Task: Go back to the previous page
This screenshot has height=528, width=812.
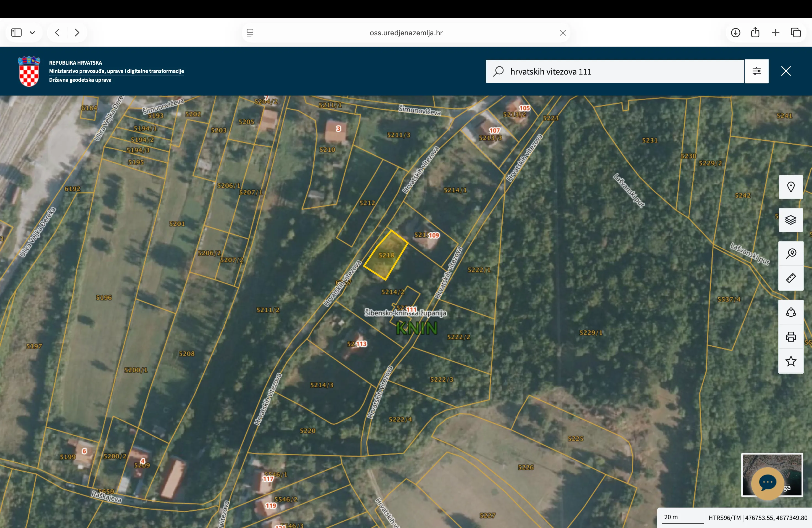Action: coord(57,33)
